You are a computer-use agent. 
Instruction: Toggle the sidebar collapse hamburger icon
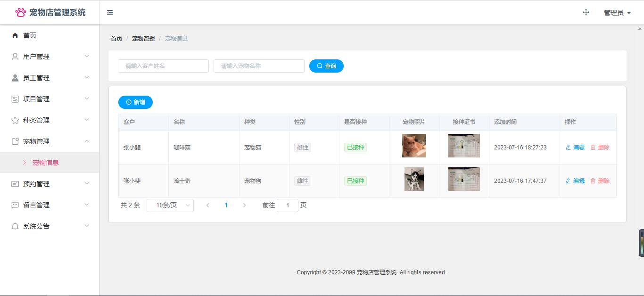pos(110,12)
